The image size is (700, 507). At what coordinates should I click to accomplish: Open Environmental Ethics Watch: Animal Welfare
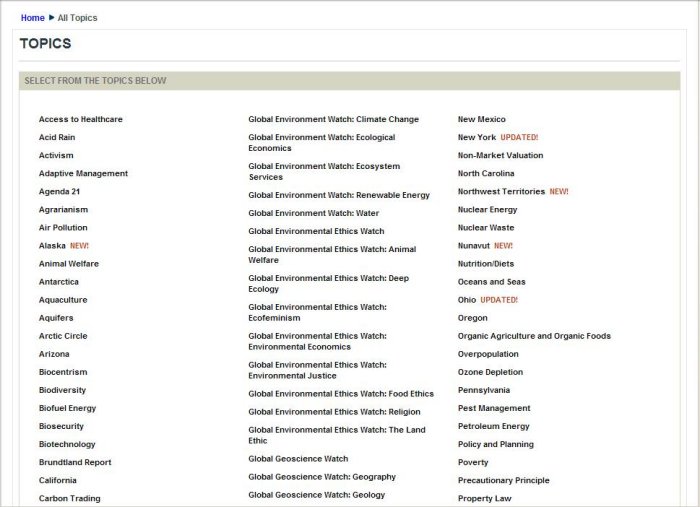[x=332, y=255]
